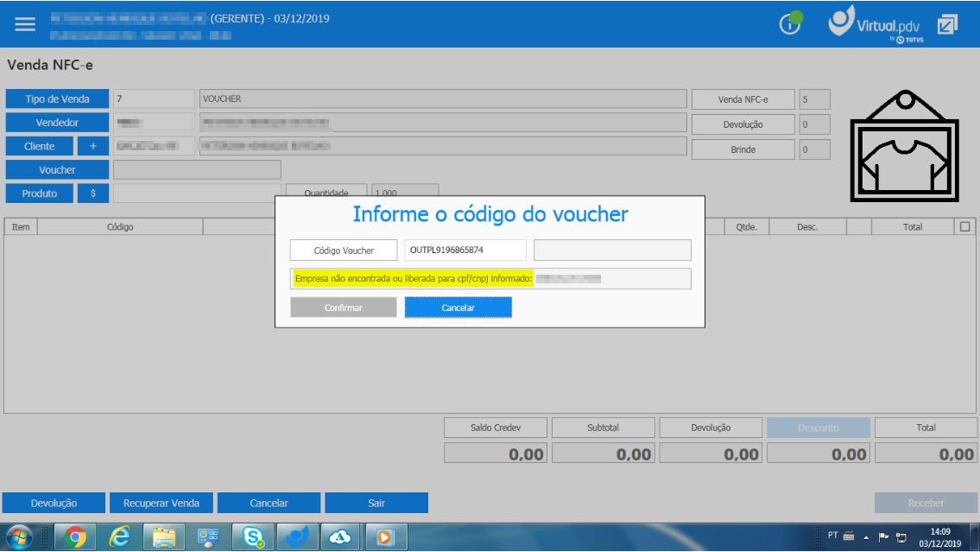Click the Sair button
This screenshot has width=980, height=552.
(x=376, y=504)
